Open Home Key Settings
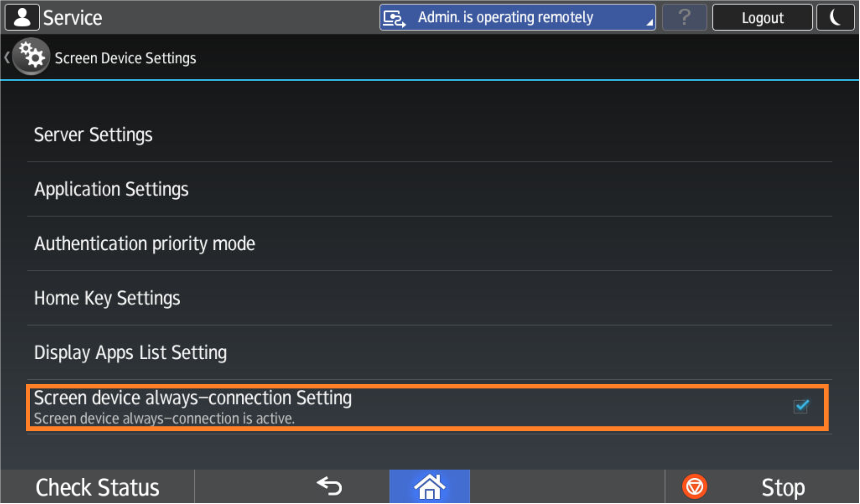This screenshot has width=860, height=504. [x=107, y=298]
